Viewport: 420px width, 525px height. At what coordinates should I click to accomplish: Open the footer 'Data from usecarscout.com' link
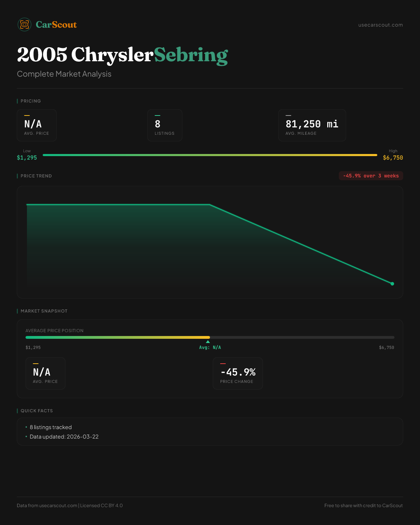[x=47, y=505]
